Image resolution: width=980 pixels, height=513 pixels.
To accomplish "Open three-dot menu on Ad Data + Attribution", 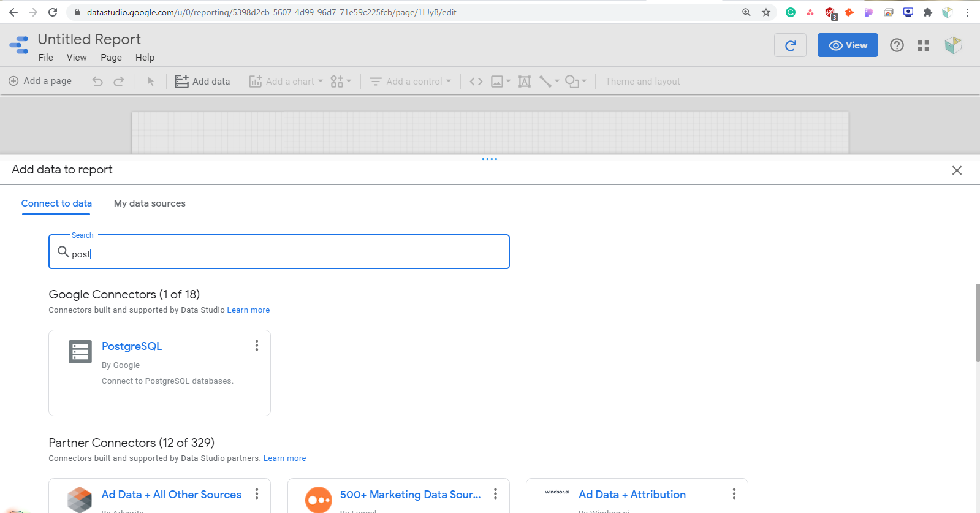I will click(734, 494).
